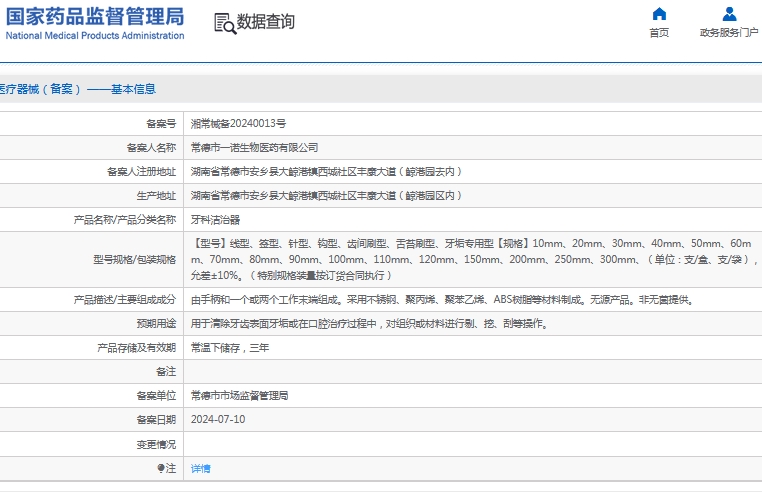The image size is (762, 492).
Task: Click the 数据查询 heading
Action: (x=265, y=21)
